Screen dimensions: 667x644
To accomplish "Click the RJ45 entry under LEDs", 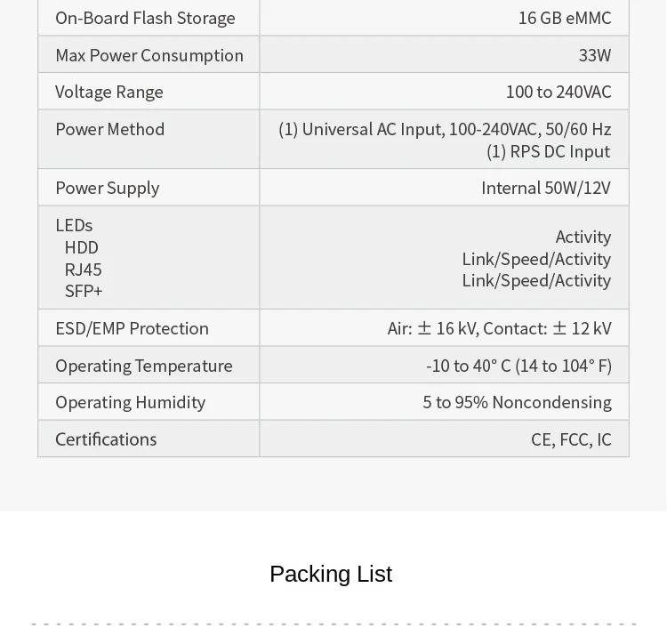I will pos(84,269).
